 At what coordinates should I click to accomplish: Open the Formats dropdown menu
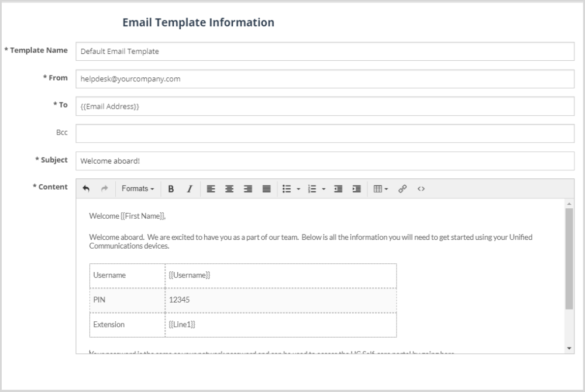pos(137,188)
